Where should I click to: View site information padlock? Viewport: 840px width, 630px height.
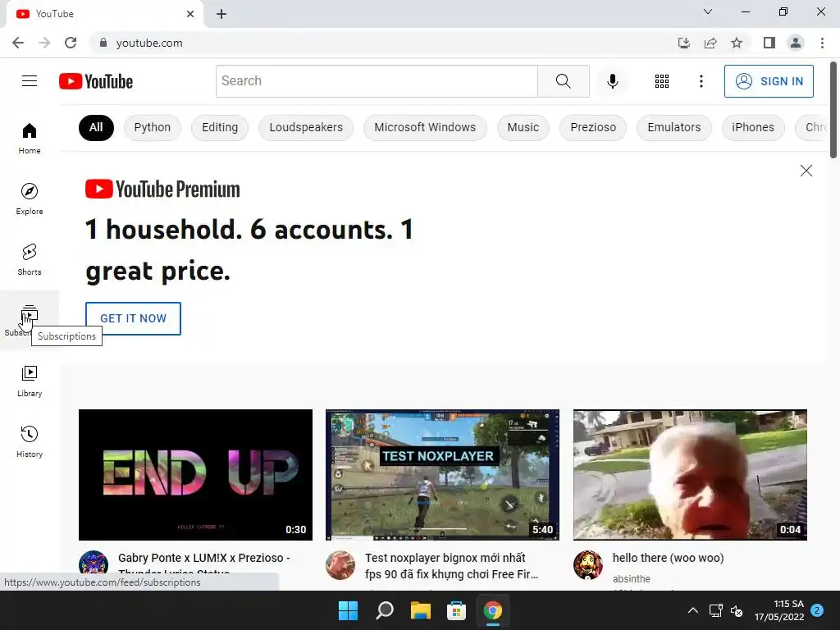(103, 43)
